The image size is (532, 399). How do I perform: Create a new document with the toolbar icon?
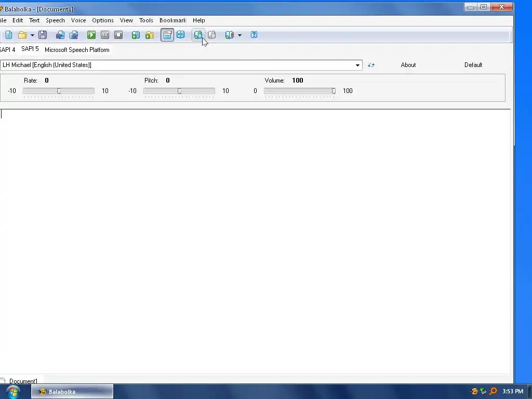click(9, 35)
